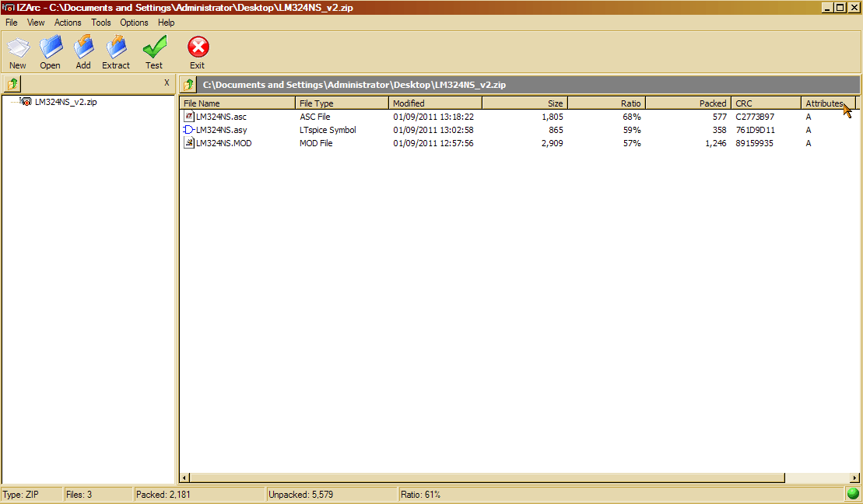Select the LM324NS.asy file row
The height and width of the screenshot is (504, 863).
tap(519, 130)
